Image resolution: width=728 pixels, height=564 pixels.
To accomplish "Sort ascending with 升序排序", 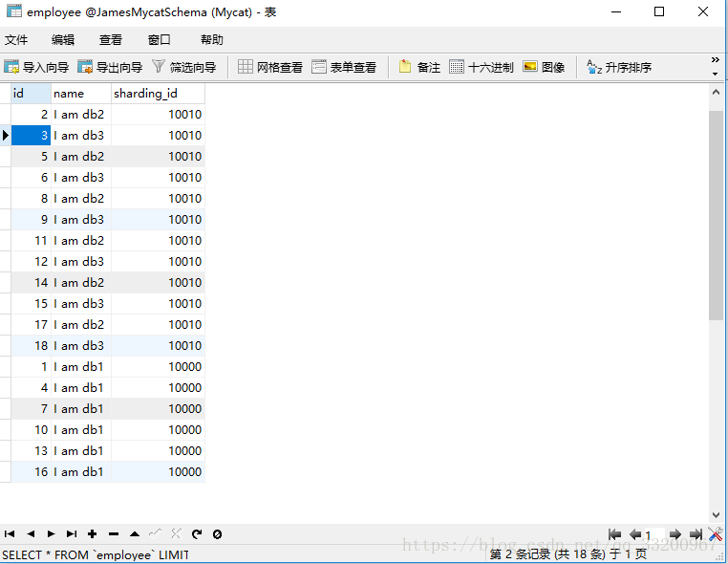I will [619, 67].
